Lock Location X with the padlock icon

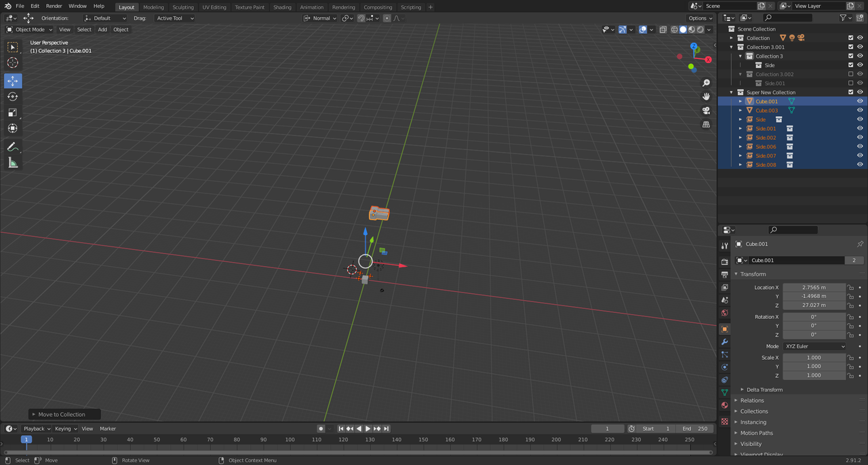click(850, 288)
